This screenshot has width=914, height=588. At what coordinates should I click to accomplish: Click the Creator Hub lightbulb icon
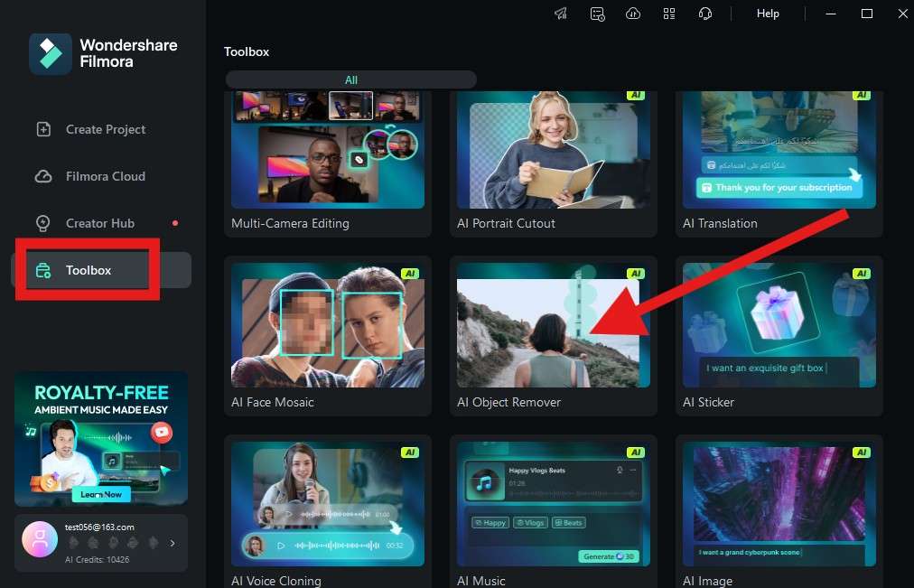(x=43, y=223)
